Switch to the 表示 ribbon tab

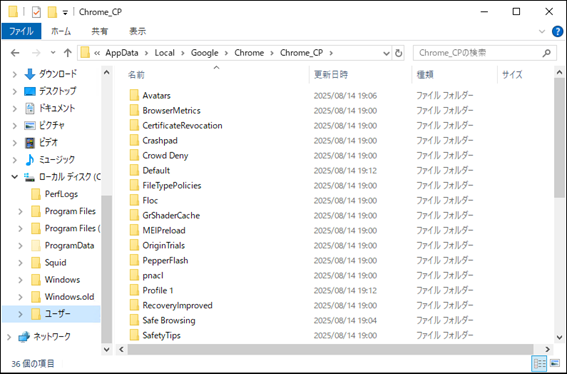pyautogui.click(x=138, y=31)
